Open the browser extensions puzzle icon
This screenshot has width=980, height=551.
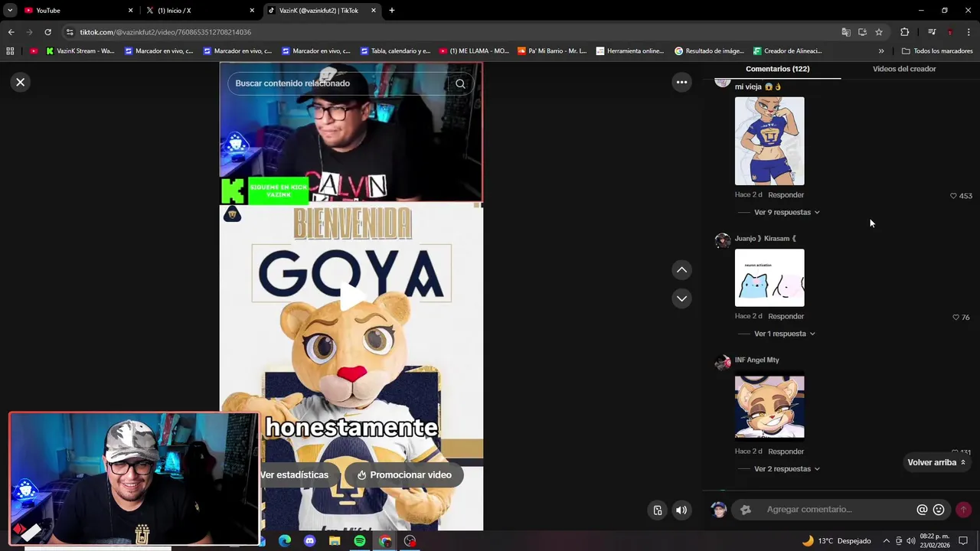click(x=904, y=32)
